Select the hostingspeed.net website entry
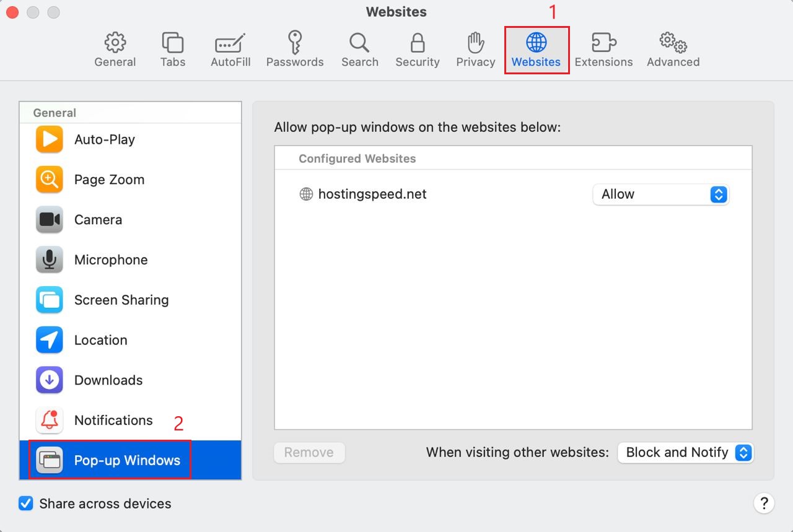This screenshot has width=793, height=532. [x=372, y=194]
